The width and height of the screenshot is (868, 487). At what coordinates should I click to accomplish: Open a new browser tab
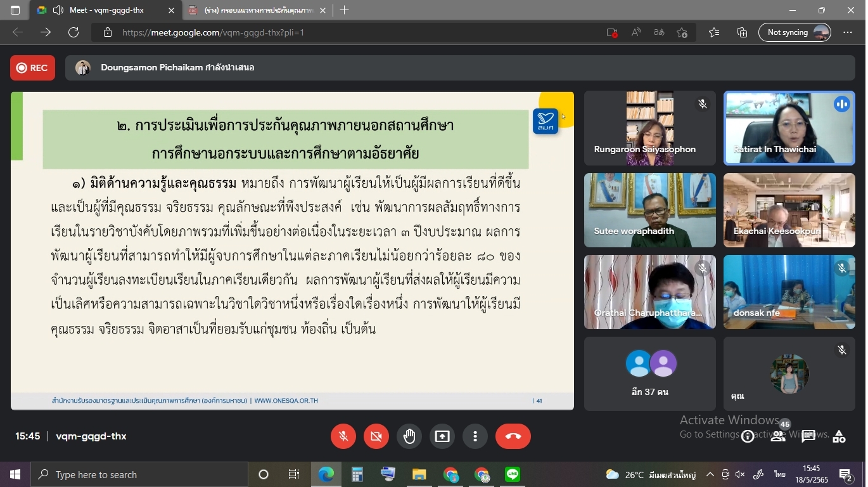click(x=345, y=10)
